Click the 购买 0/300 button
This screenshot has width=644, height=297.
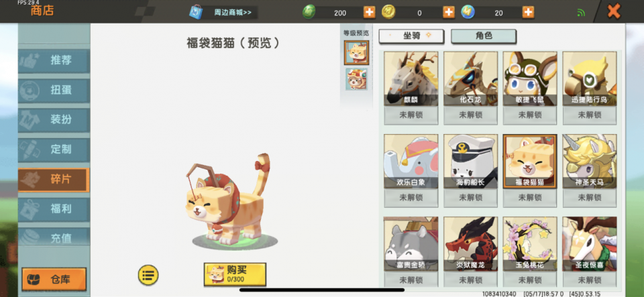click(235, 274)
